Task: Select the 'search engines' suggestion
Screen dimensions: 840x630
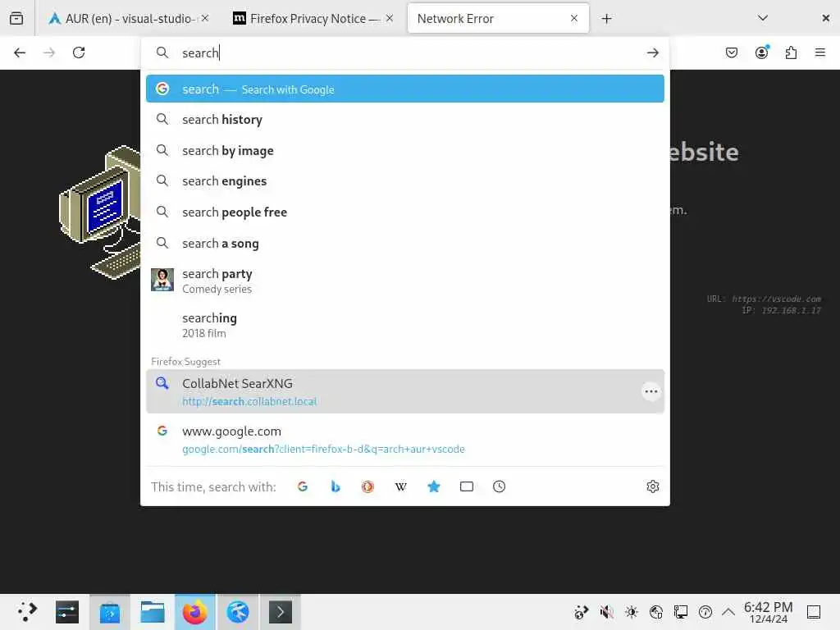Action: 405,181
